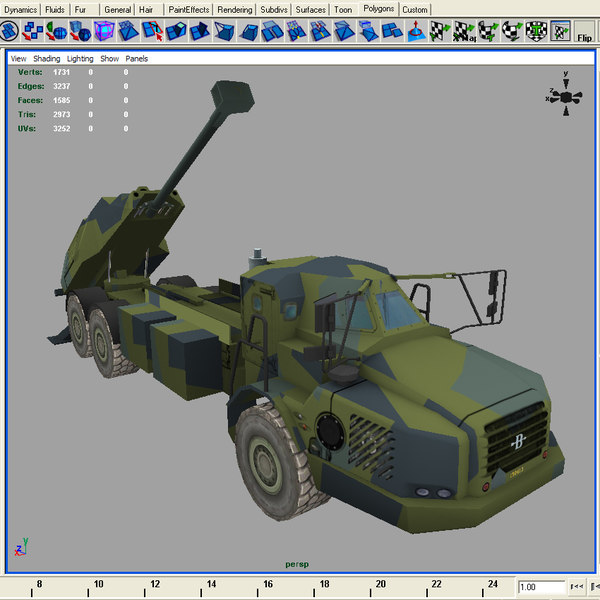Screen dimensions: 600x600
Task: Switch to the Surfaces shelf tab
Action: pos(310,10)
